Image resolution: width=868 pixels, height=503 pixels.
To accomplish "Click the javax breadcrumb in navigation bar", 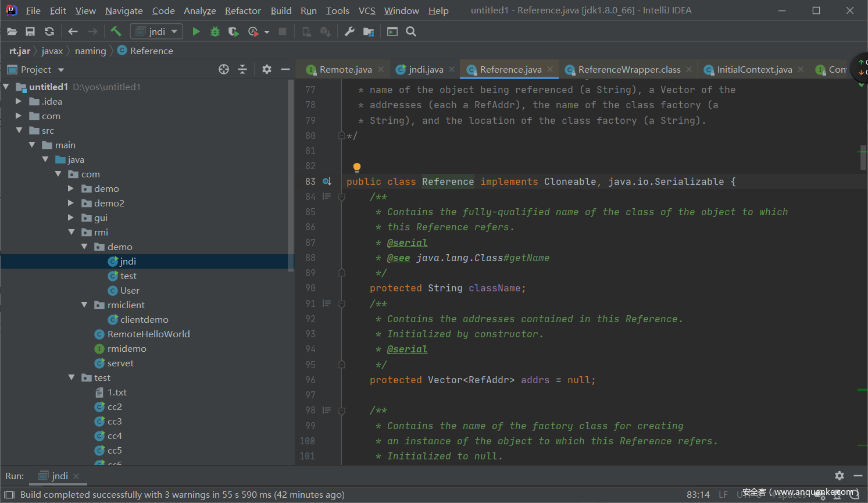I will 52,51.
